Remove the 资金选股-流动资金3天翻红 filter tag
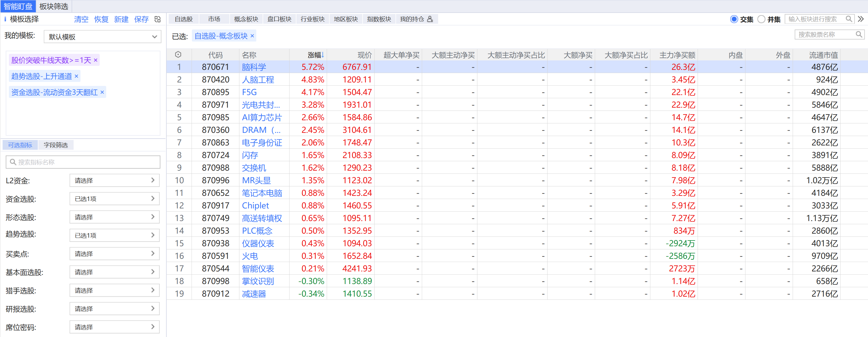The image size is (868, 337). [x=102, y=92]
